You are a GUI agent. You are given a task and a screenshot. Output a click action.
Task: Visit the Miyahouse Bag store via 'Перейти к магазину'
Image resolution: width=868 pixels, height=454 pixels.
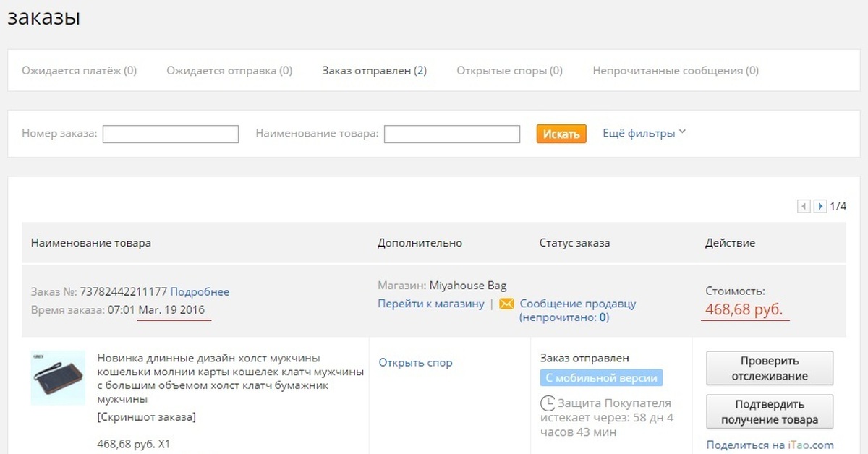click(430, 304)
